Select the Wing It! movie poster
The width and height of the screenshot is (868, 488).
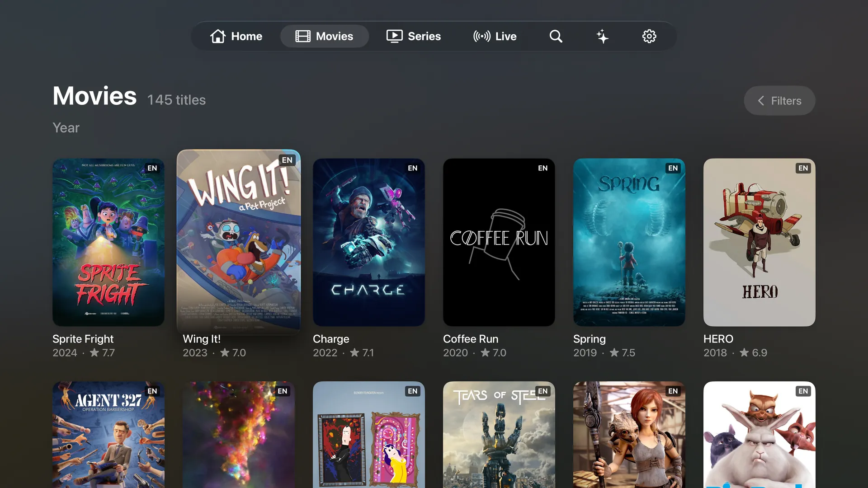pos(239,242)
